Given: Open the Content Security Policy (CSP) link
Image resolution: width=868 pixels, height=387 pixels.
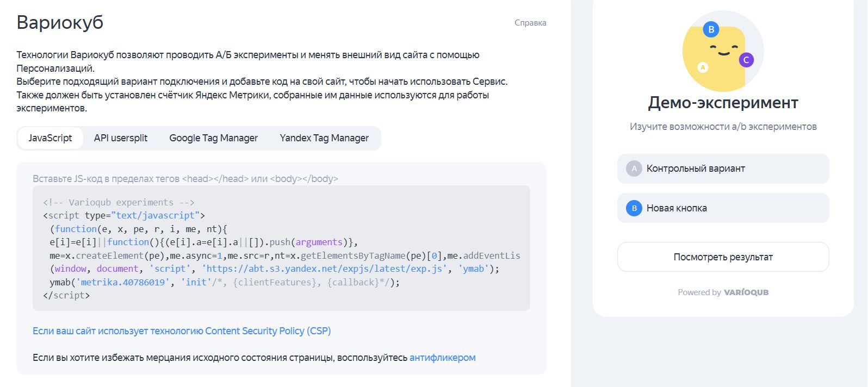Looking at the screenshot, I should coord(182,331).
